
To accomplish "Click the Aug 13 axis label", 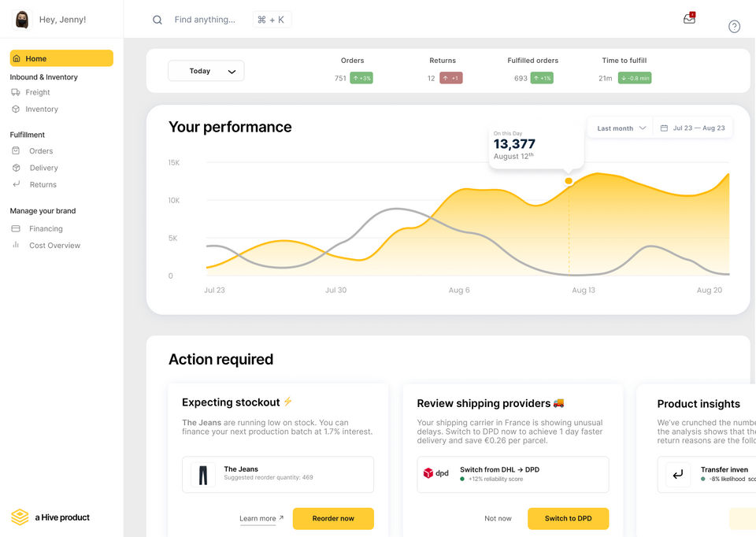I will click(584, 290).
